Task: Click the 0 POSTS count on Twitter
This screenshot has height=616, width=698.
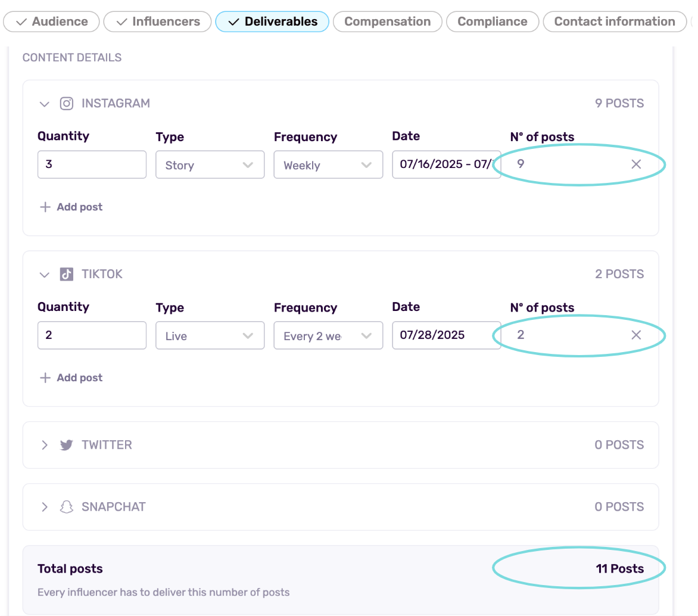Action: click(x=619, y=445)
